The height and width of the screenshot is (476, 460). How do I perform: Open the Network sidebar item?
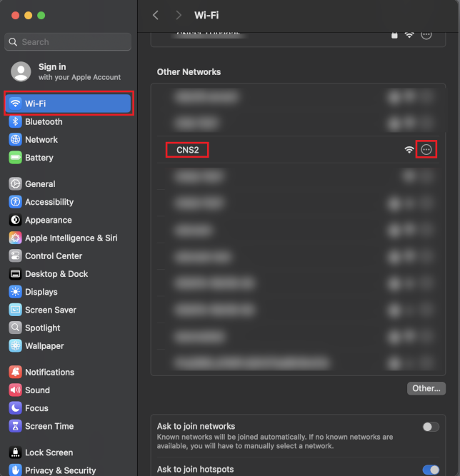pos(41,140)
